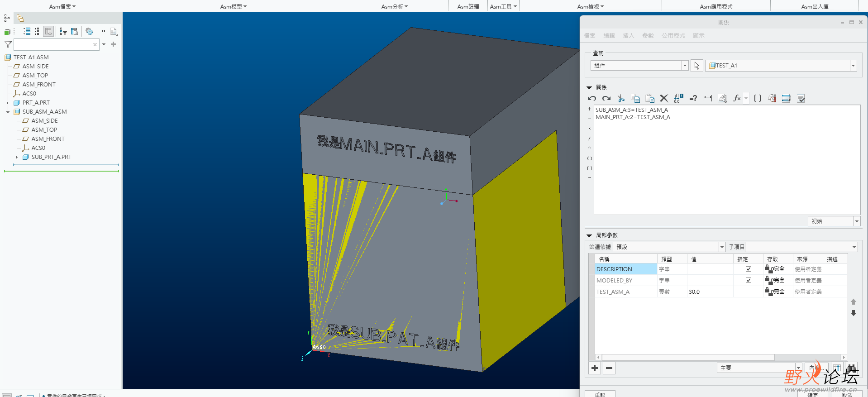Image resolution: width=868 pixels, height=397 pixels.
Task: Open model tree filter options arrow
Action: (x=104, y=44)
